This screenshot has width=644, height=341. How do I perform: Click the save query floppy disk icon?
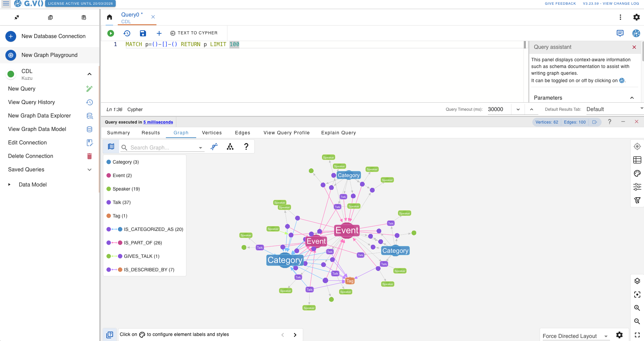pyautogui.click(x=143, y=33)
